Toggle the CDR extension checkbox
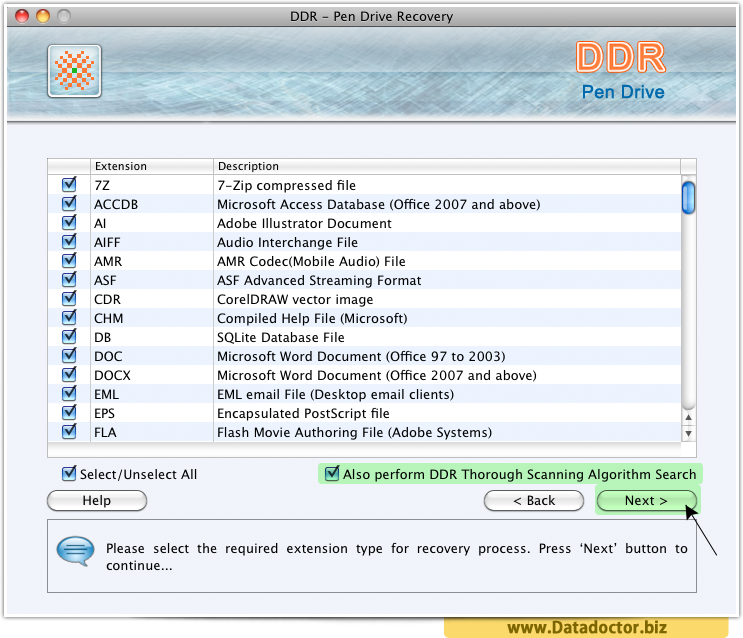The height and width of the screenshot is (638, 743). point(69,298)
